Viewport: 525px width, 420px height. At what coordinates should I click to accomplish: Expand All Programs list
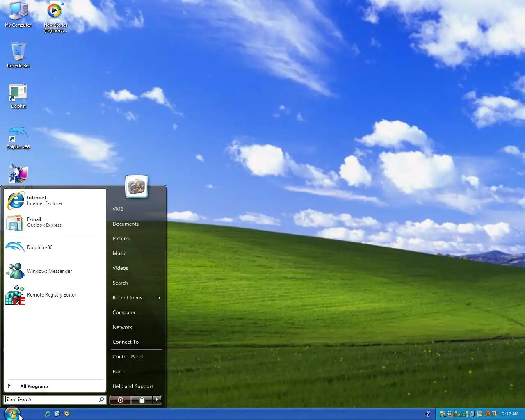tap(55, 386)
